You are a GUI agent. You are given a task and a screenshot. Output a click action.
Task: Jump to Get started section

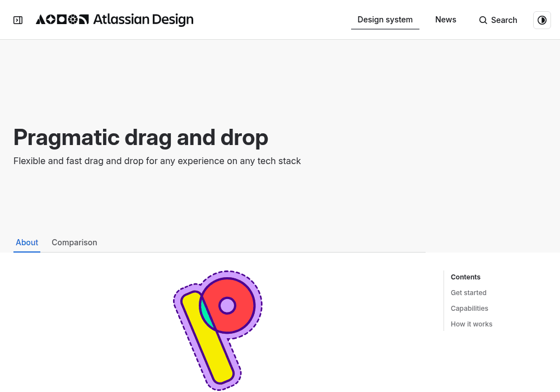pyautogui.click(x=468, y=293)
